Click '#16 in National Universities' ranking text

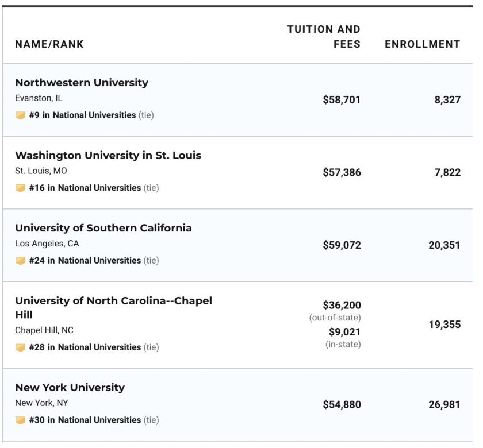pyautogui.click(x=84, y=188)
